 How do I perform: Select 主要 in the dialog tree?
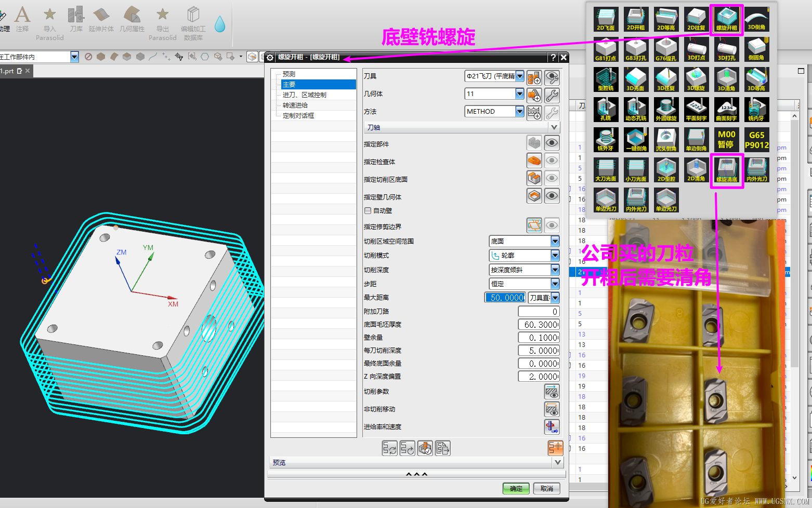click(289, 84)
